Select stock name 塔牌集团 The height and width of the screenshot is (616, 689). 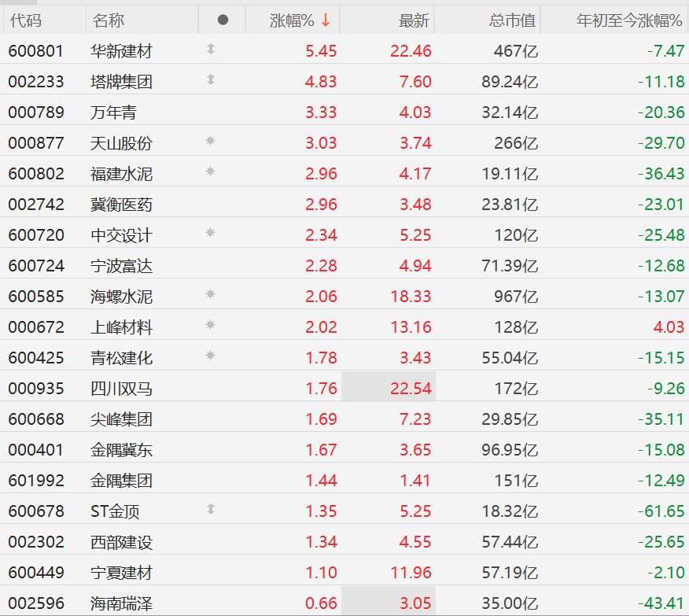pyautogui.click(x=121, y=82)
